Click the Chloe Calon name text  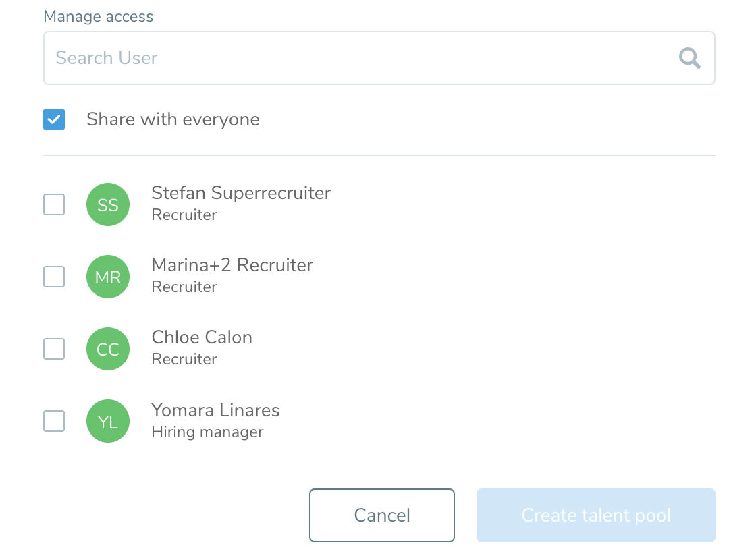202,337
